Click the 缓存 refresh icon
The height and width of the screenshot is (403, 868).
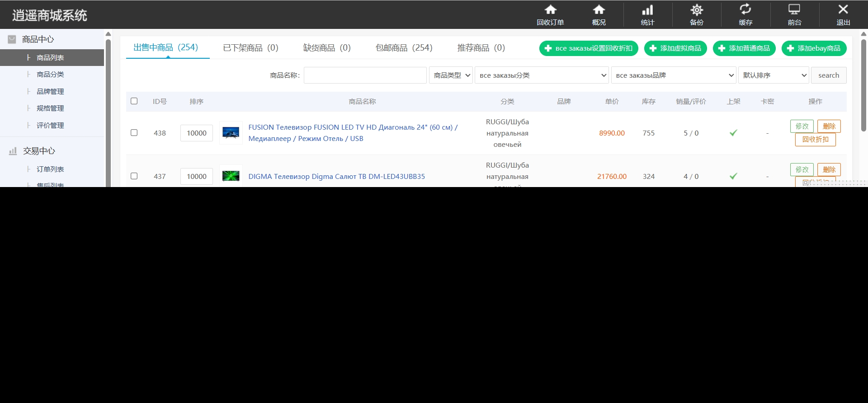tap(745, 10)
